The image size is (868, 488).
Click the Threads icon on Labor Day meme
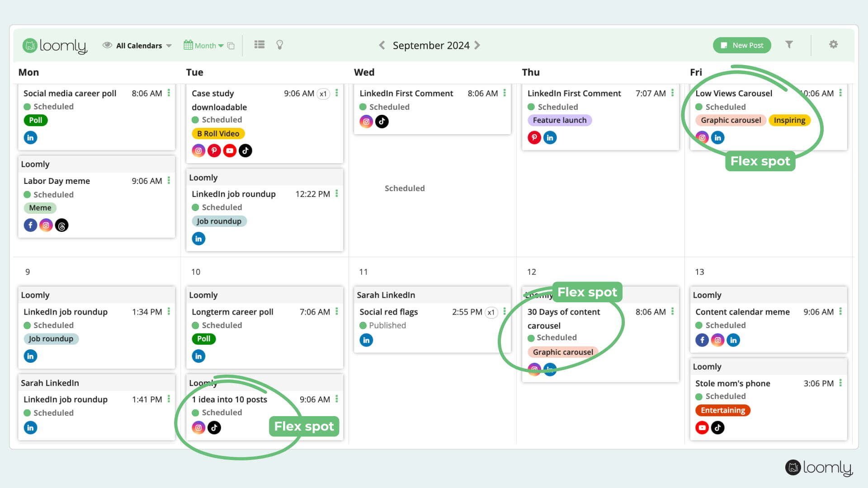(61, 225)
